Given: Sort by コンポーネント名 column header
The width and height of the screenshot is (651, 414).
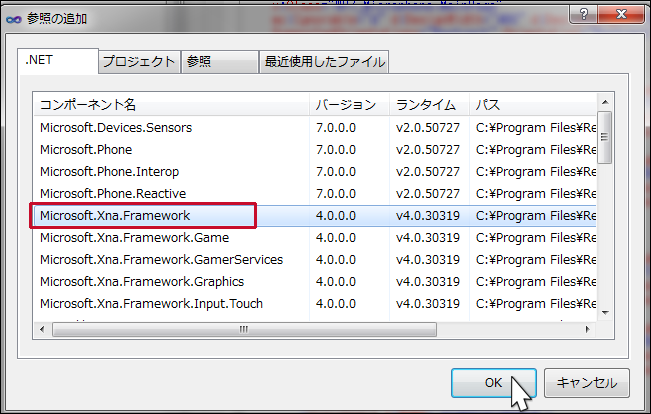Looking at the screenshot, I should pyautogui.click(x=171, y=104).
